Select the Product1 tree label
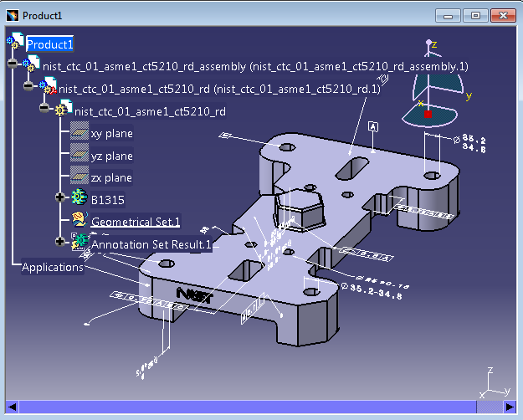523x420 pixels. click(49, 44)
